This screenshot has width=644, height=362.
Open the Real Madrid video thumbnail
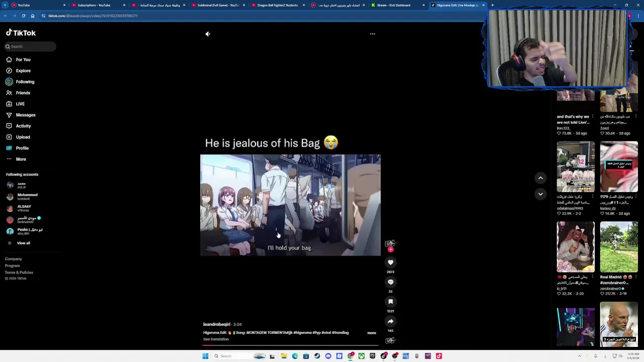[x=619, y=247]
